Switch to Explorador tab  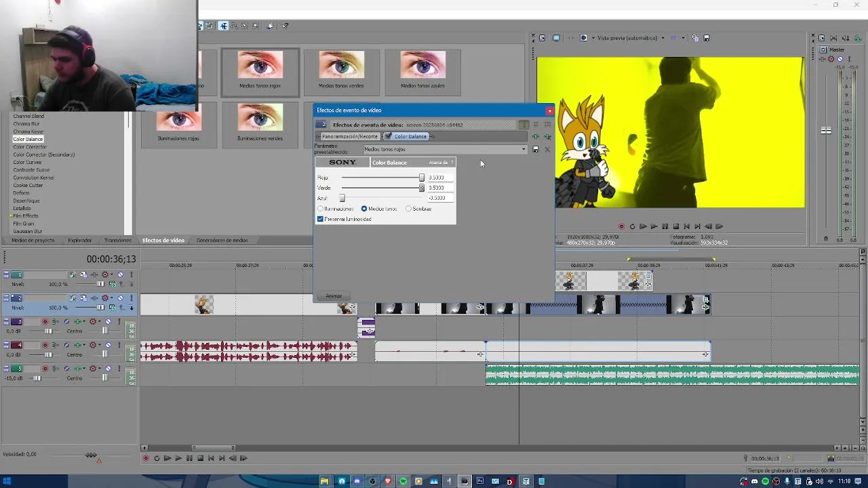click(x=79, y=240)
